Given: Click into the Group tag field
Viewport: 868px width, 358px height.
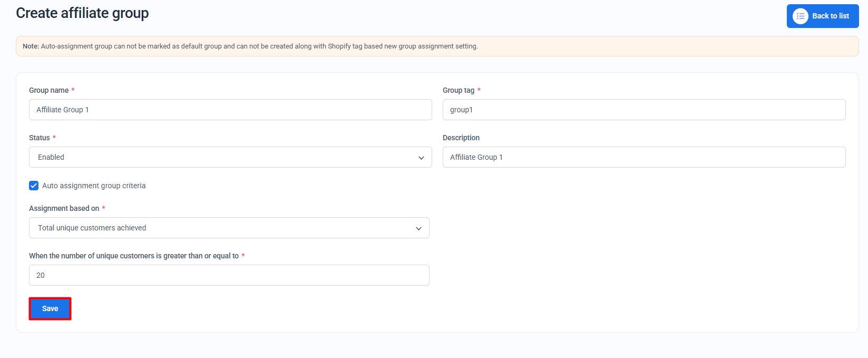Looking at the screenshot, I should pyautogui.click(x=643, y=110).
